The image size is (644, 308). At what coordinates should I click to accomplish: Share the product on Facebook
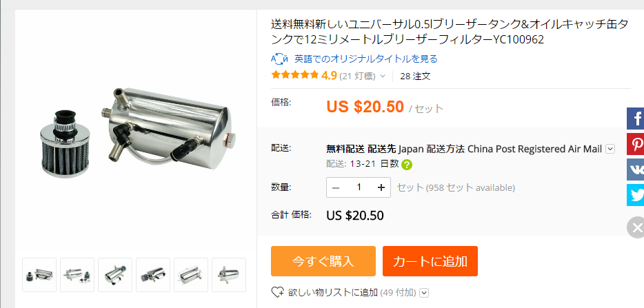click(635, 119)
